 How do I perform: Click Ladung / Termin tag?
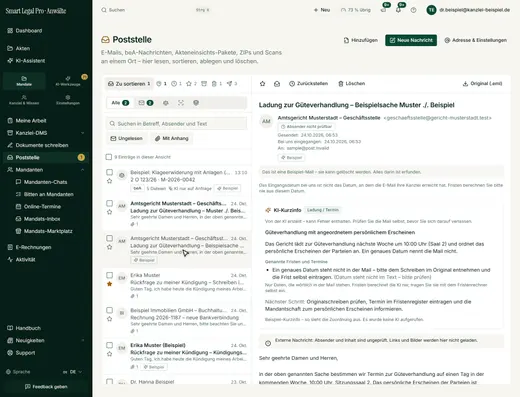tap(323, 210)
